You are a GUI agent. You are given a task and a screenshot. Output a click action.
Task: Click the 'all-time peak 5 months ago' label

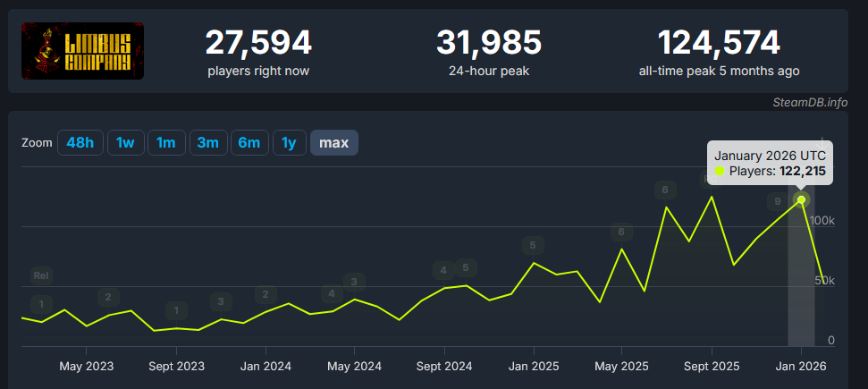pos(719,71)
